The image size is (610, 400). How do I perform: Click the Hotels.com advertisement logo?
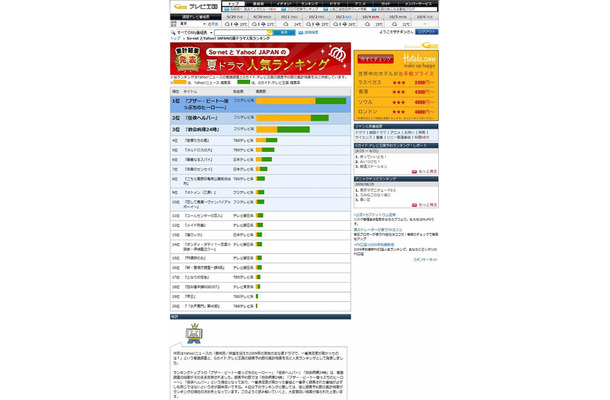[x=419, y=61]
